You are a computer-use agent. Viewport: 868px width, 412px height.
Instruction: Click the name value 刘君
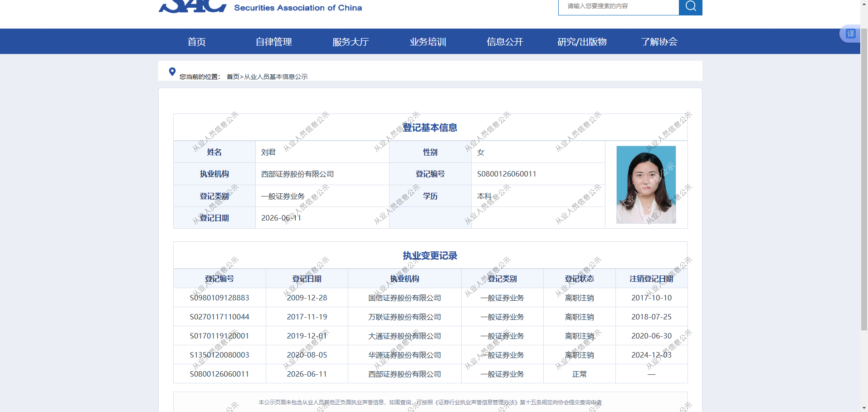268,152
